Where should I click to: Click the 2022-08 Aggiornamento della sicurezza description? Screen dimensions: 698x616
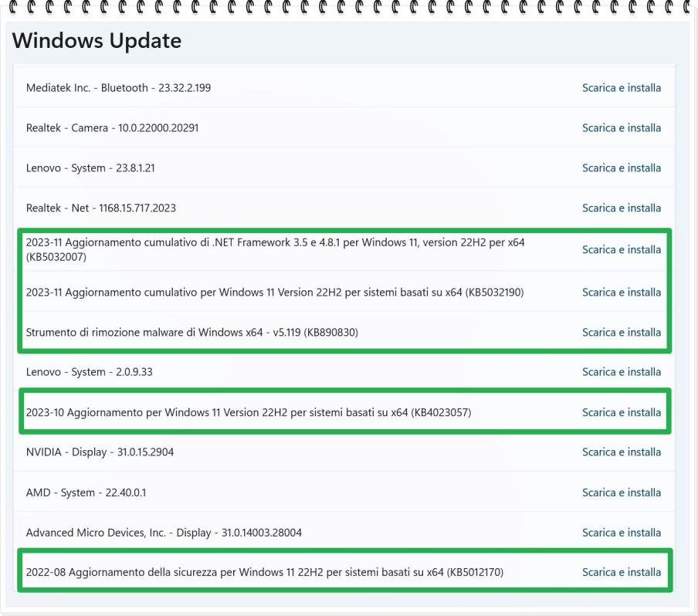coord(265,573)
